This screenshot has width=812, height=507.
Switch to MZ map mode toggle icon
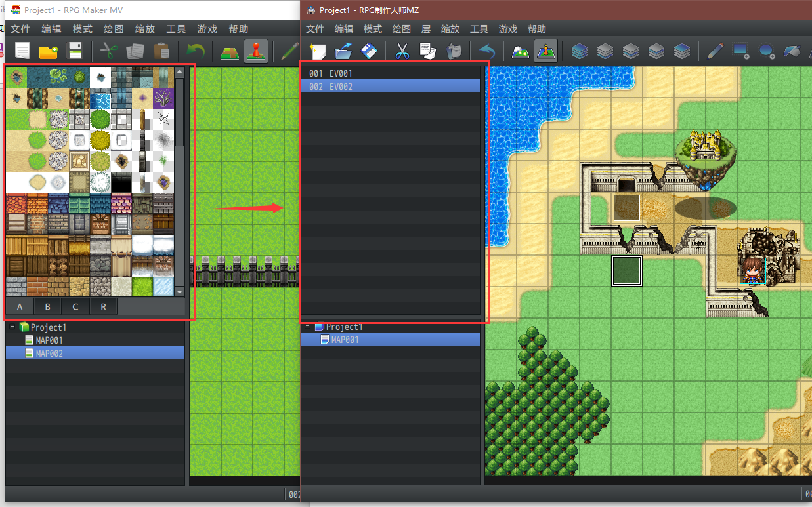[521, 51]
